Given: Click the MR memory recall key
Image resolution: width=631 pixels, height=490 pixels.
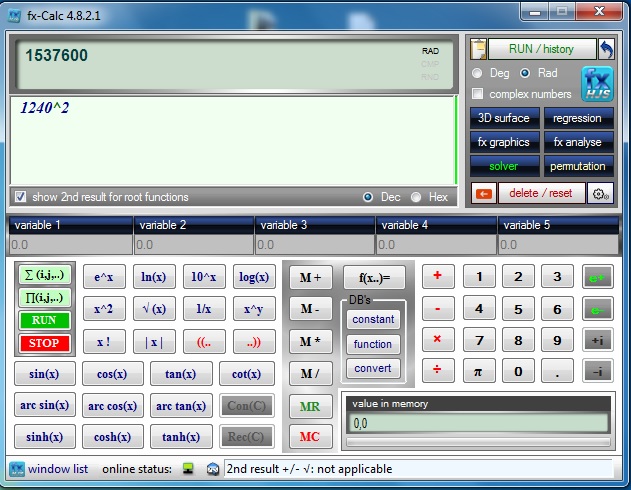Looking at the screenshot, I should pyautogui.click(x=311, y=406).
